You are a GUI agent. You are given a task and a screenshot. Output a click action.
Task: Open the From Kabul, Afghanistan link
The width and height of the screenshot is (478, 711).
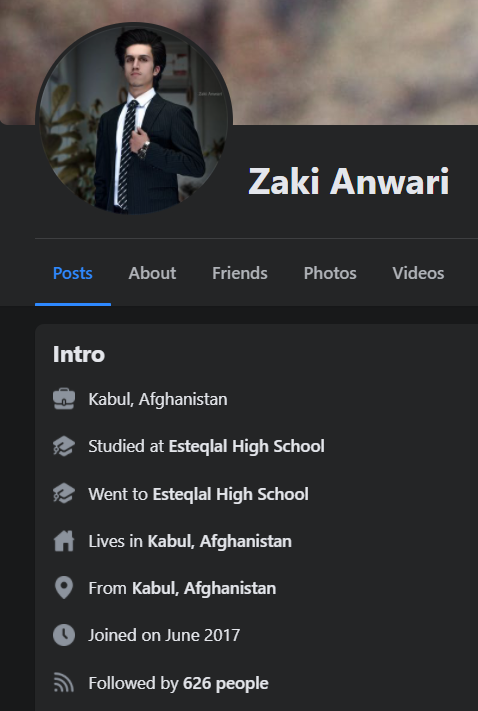pyautogui.click(x=204, y=589)
